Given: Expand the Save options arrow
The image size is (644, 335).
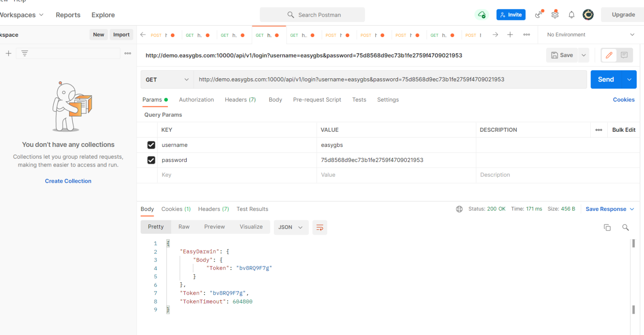Looking at the screenshot, I should [x=584, y=55].
